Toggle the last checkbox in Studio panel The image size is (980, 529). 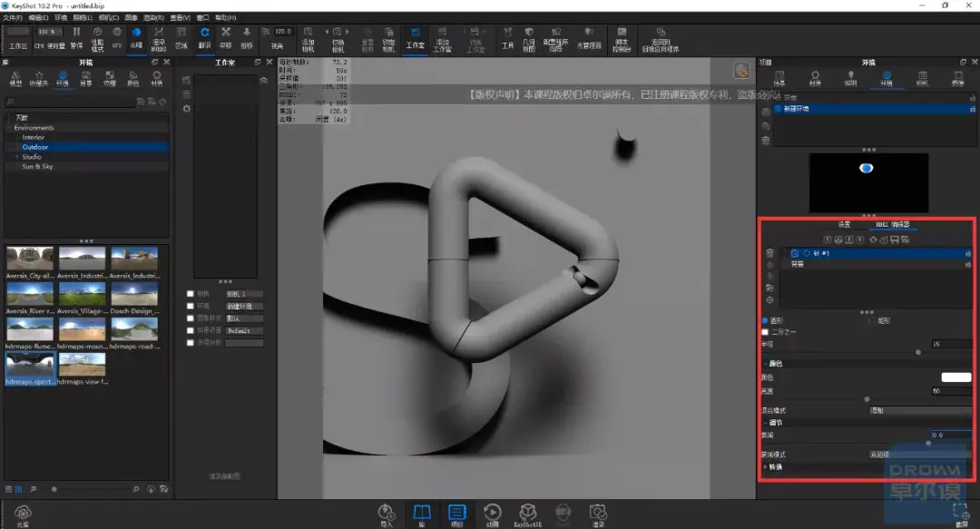pyautogui.click(x=190, y=343)
